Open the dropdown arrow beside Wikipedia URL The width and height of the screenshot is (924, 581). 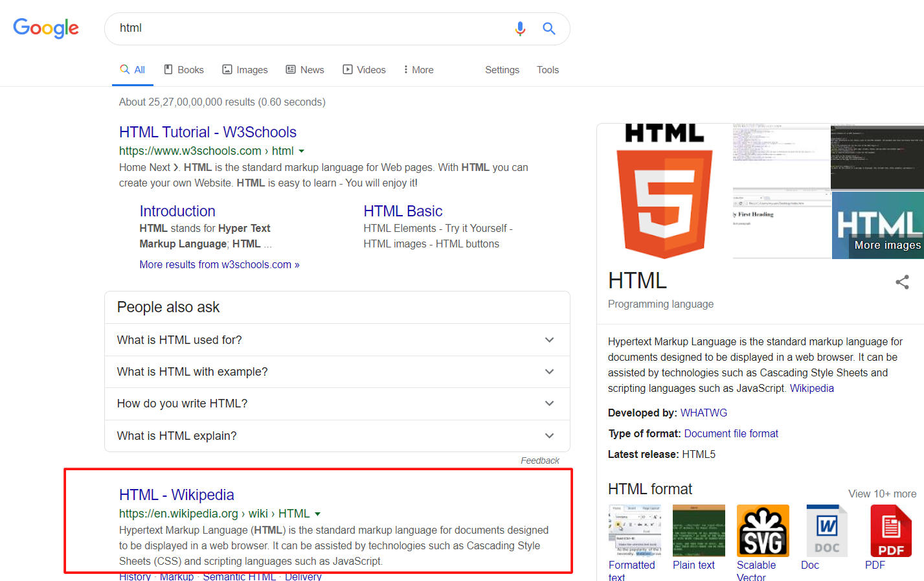click(x=317, y=514)
